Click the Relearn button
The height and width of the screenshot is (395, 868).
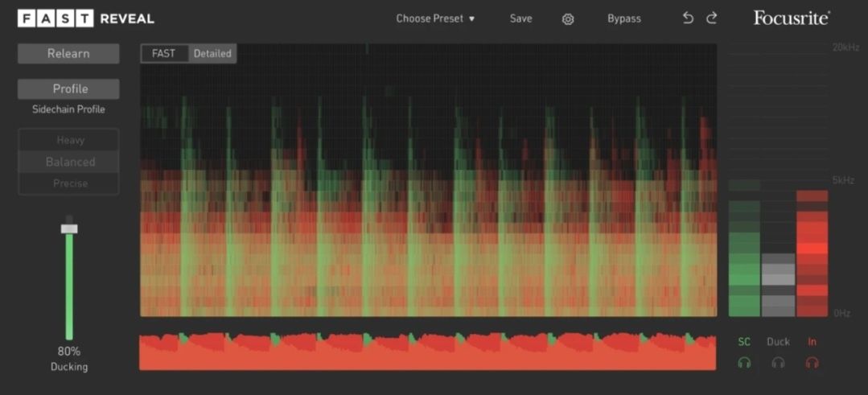pyautogui.click(x=68, y=54)
